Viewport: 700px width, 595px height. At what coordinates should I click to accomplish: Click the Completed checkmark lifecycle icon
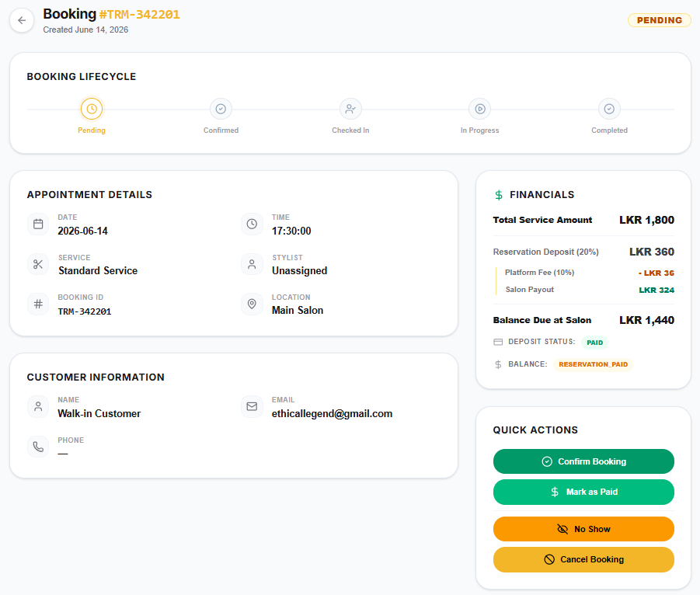[609, 109]
